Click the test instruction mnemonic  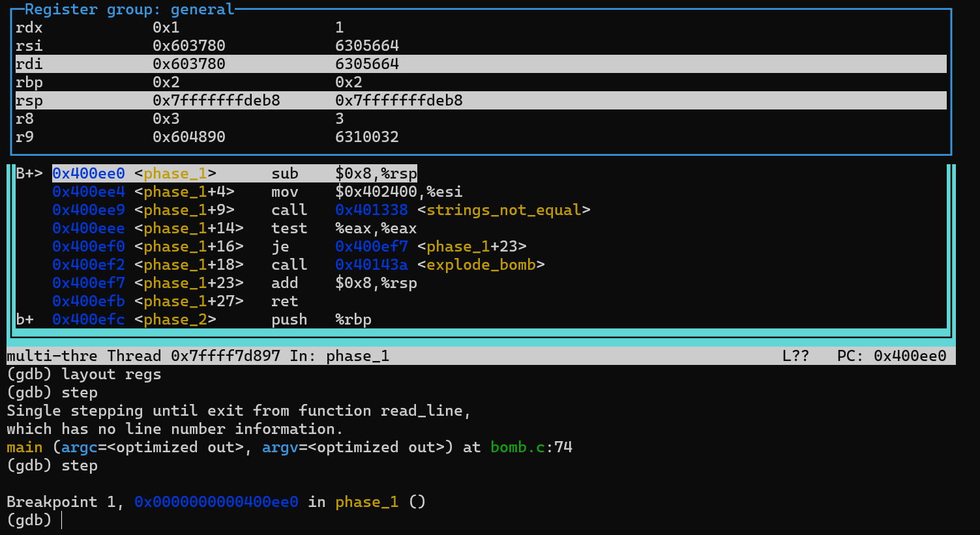point(290,228)
